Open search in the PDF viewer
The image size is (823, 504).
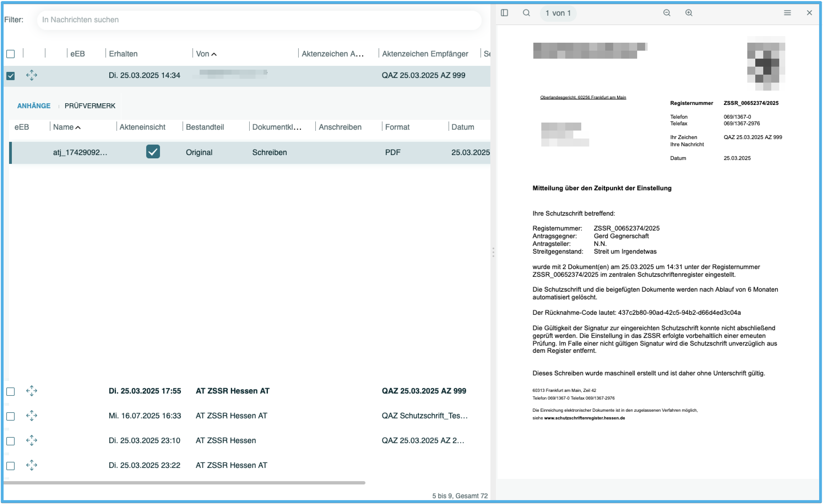[526, 13]
